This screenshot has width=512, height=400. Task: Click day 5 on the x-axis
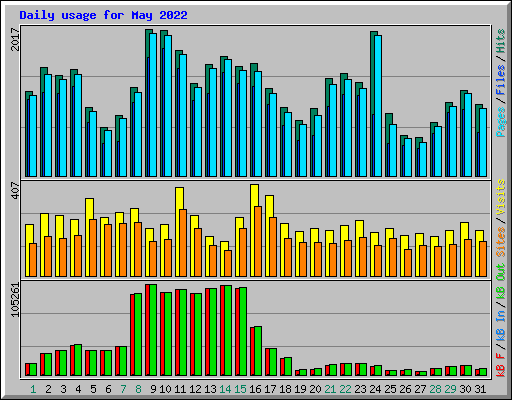(x=93, y=389)
